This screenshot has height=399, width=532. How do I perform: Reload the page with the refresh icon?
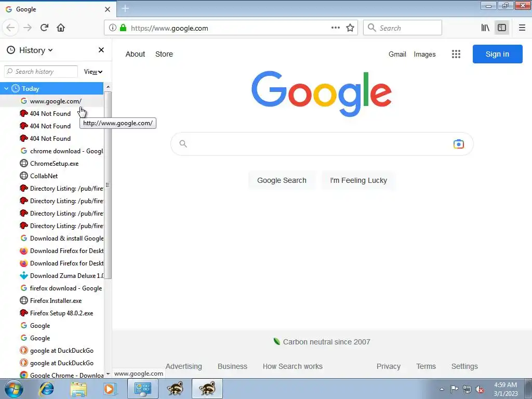coord(44,28)
